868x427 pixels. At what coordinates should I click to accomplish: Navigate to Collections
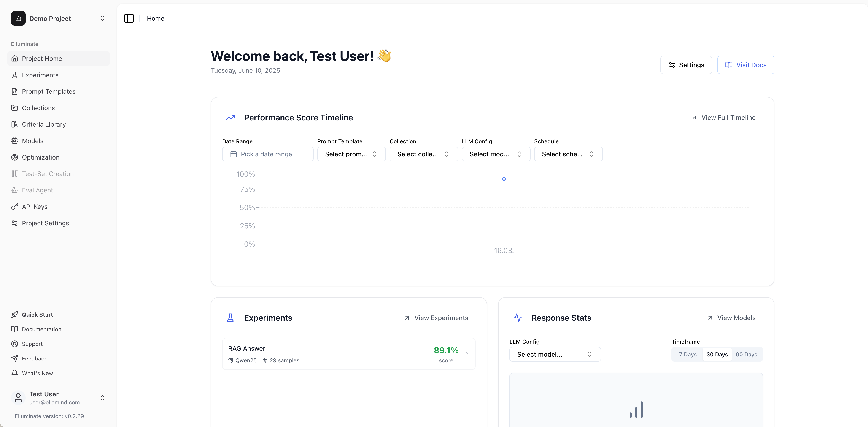[x=58, y=108]
